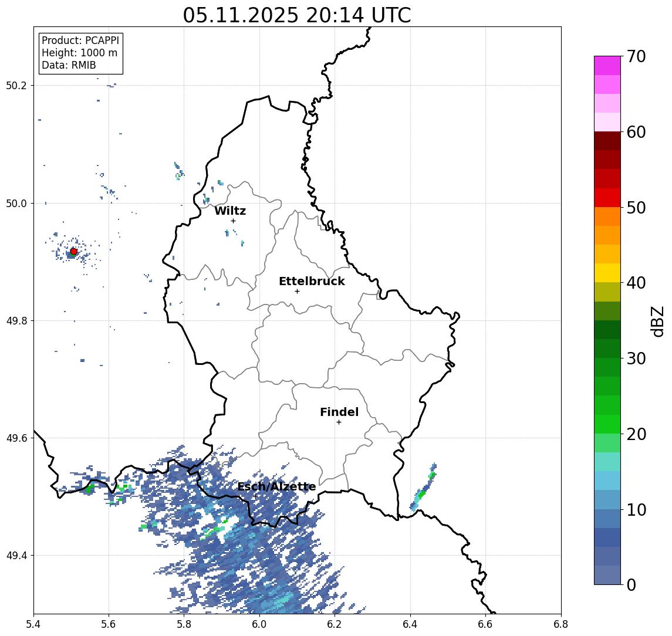Click the Ettelbruck station label
Screen dimensions: 672x636
(x=312, y=281)
